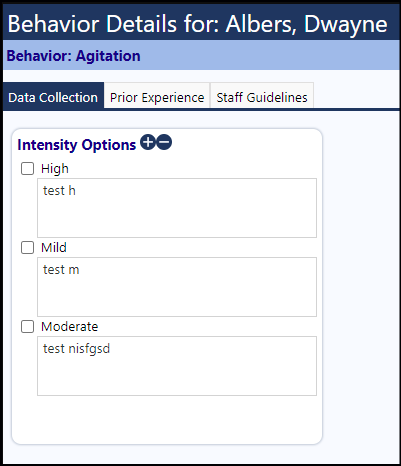Switch to the Data Collection tab
This screenshot has height=466, width=401.
[x=53, y=96]
